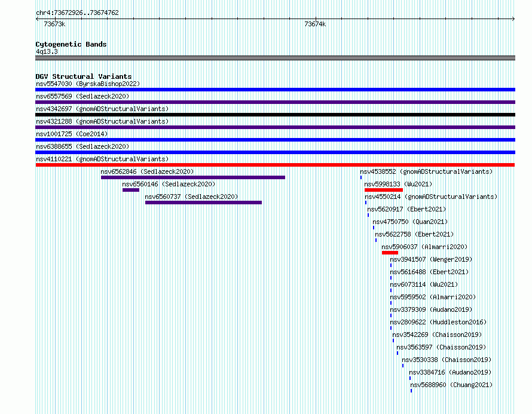Click the Cytogenetic Bands track title

tap(71, 44)
